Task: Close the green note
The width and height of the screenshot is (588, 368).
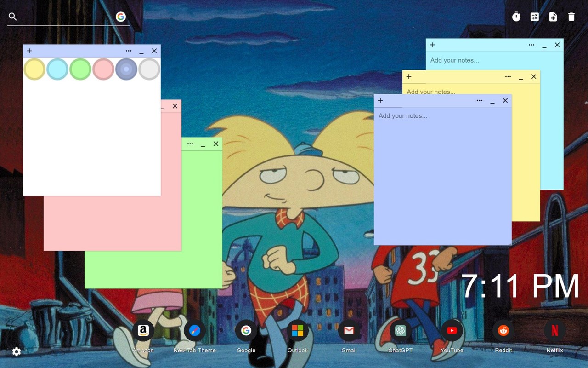Action: (x=216, y=144)
